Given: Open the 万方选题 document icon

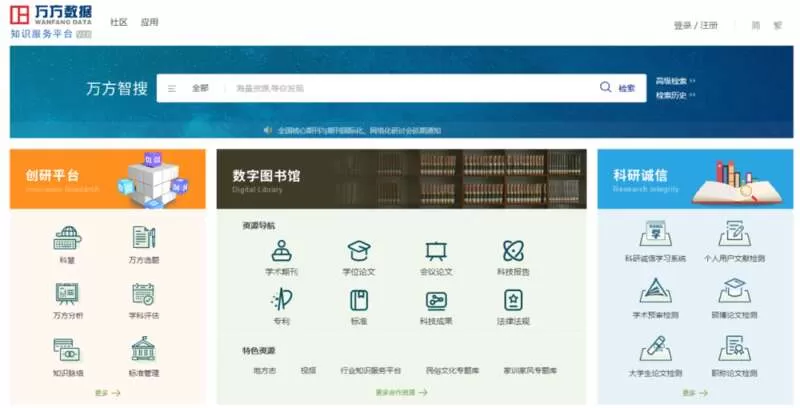Looking at the screenshot, I should 144,238.
